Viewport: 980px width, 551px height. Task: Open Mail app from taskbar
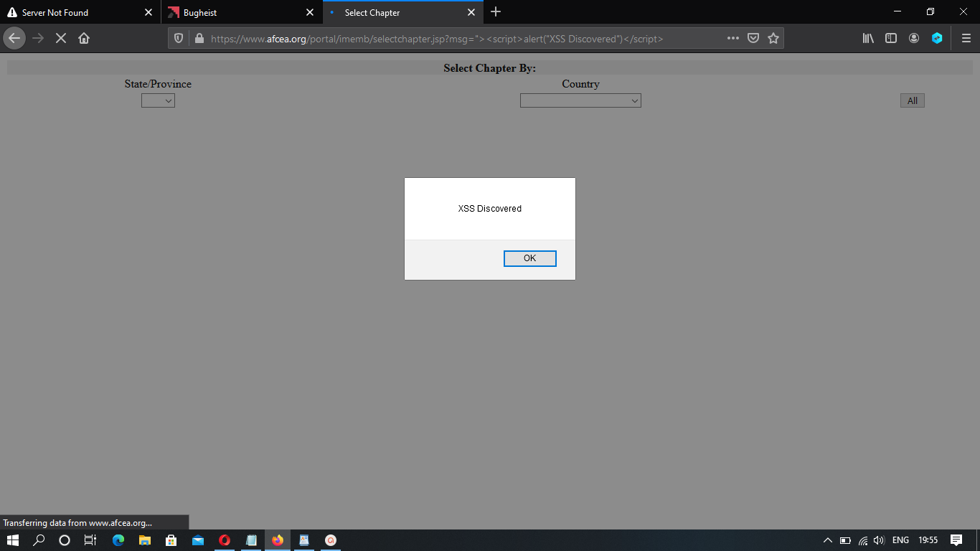pos(198,540)
